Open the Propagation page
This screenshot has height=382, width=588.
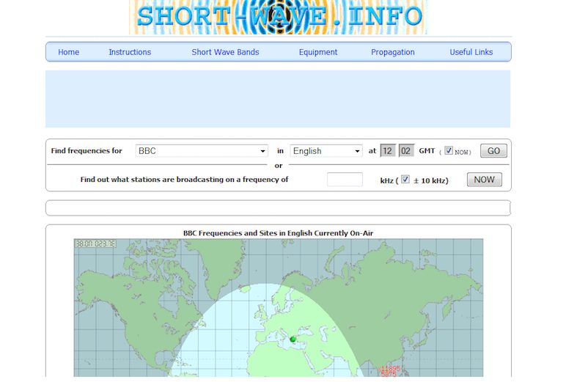pyautogui.click(x=393, y=52)
